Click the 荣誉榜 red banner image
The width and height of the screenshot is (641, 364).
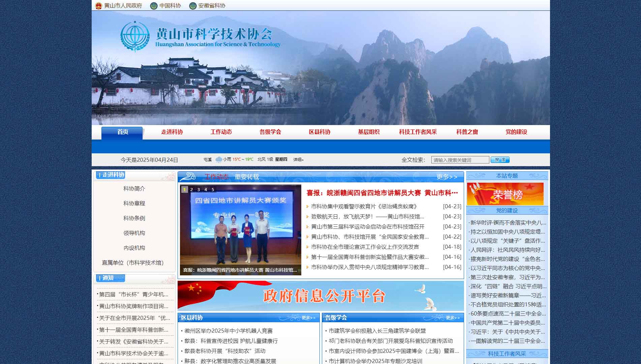505,194
